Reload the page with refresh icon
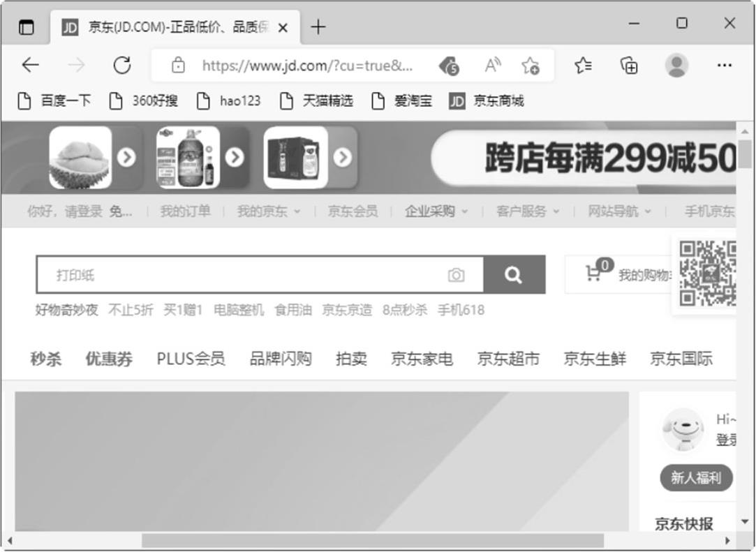The image size is (756, 552). click(x=122, y=65)
